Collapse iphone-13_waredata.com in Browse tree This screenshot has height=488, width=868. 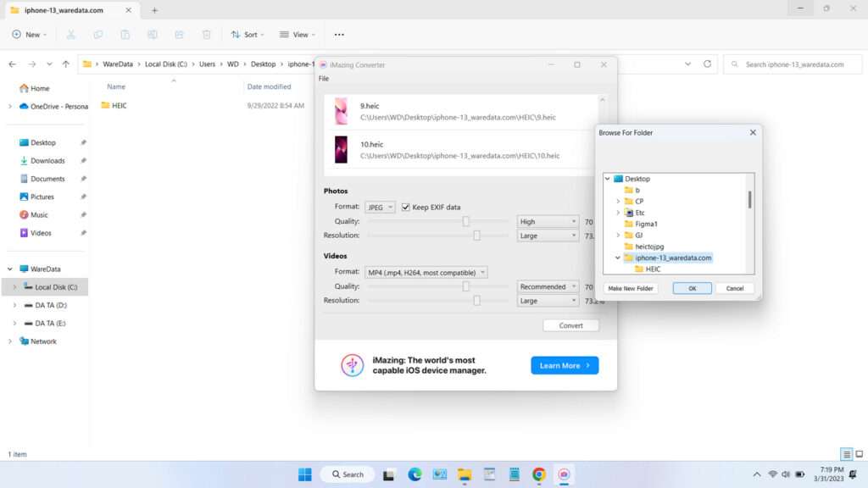pos(618,258)
